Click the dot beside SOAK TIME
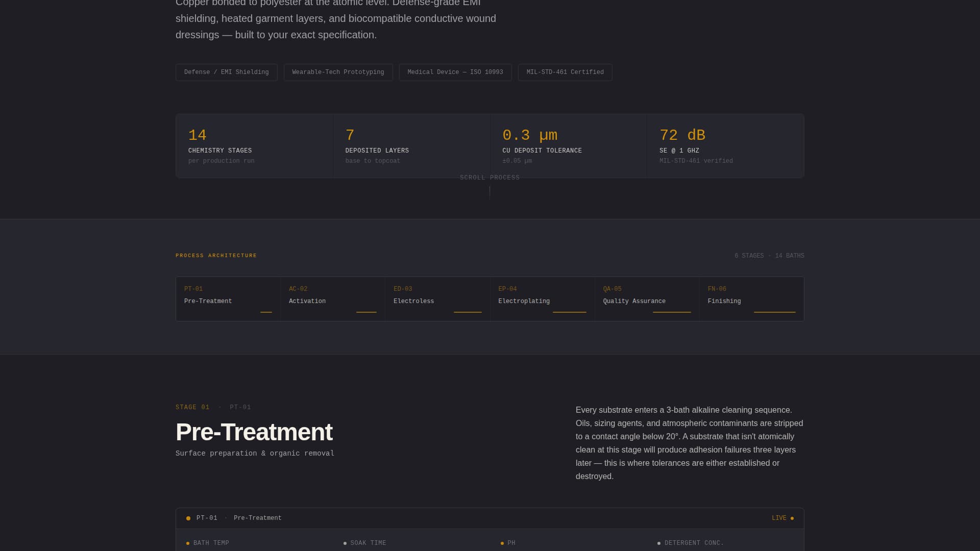This screenshot has height=551, width=980. coord(346,543)
